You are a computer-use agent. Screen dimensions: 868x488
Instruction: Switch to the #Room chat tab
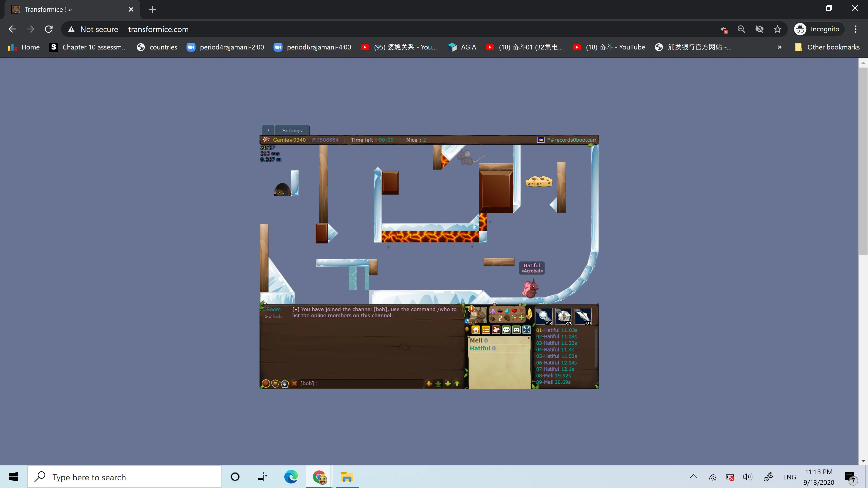[x=272, y=309]
